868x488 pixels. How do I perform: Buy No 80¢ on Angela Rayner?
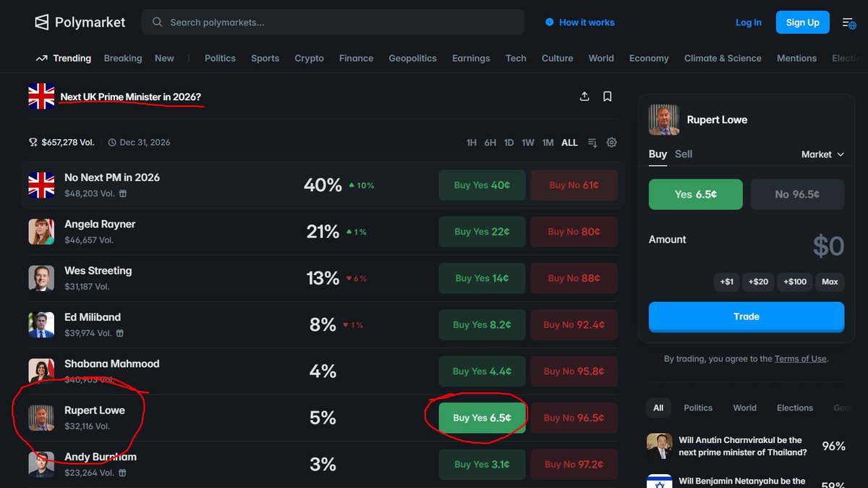pos(574,232)
